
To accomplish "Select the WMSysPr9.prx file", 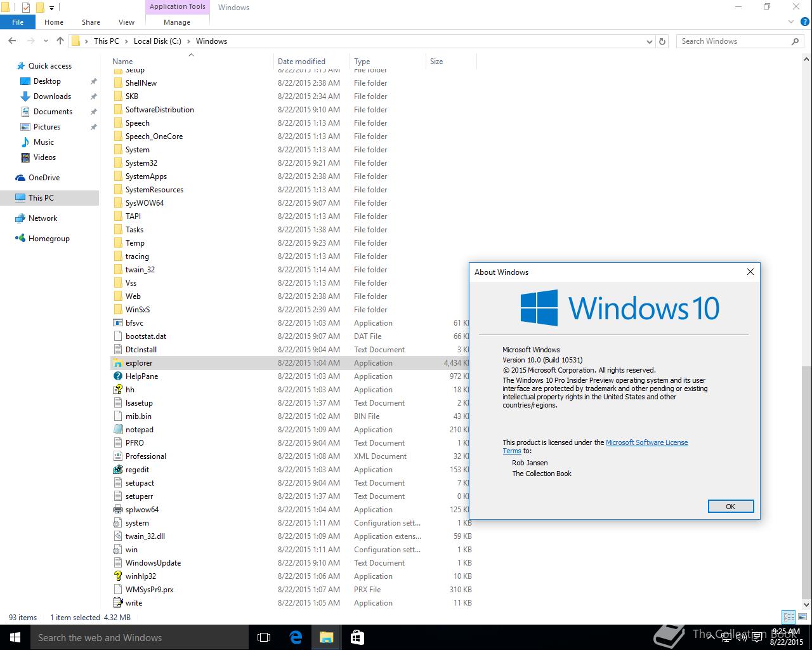I will tap(149, 590).
